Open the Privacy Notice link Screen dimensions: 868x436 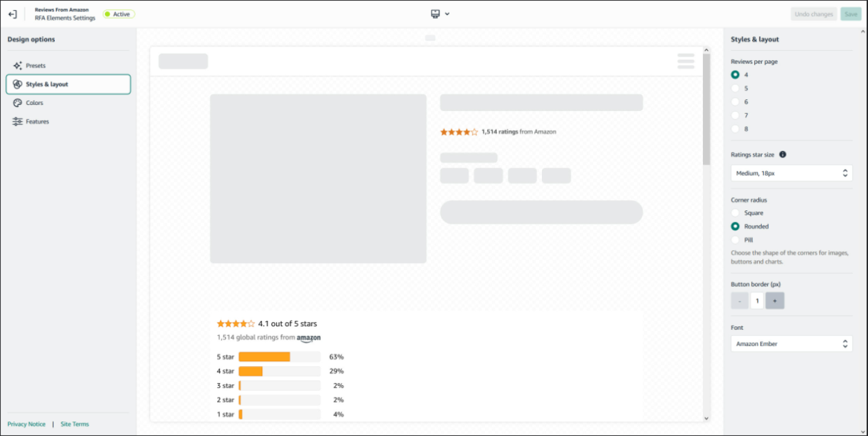pyautogui.click(x=27, y=424)
